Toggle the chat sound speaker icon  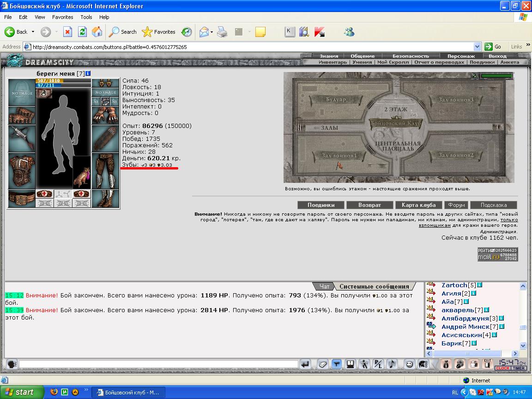click(x=392, y=364)
